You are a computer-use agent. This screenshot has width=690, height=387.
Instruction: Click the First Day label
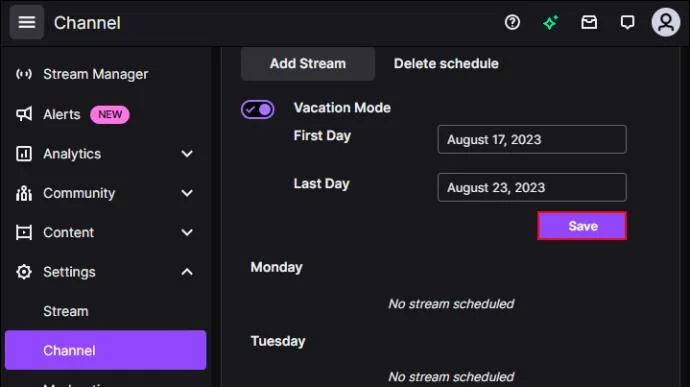pyautogui.click(x=322, y=136)
